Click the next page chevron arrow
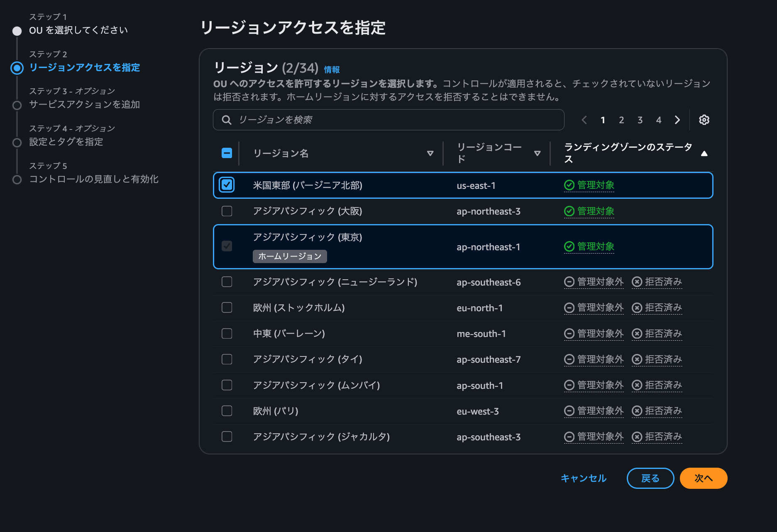The height and width of the screenshot is (532, 777). (x=677, y=120)
